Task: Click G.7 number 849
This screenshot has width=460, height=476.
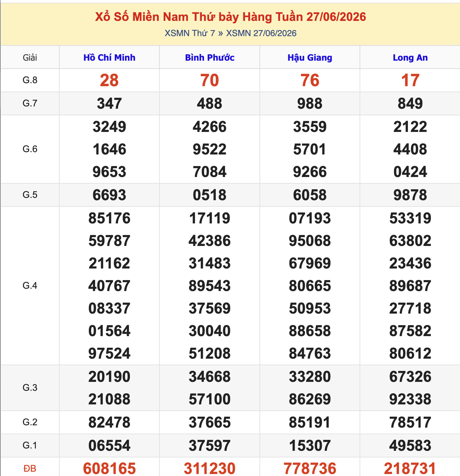Action: (410, 103)
